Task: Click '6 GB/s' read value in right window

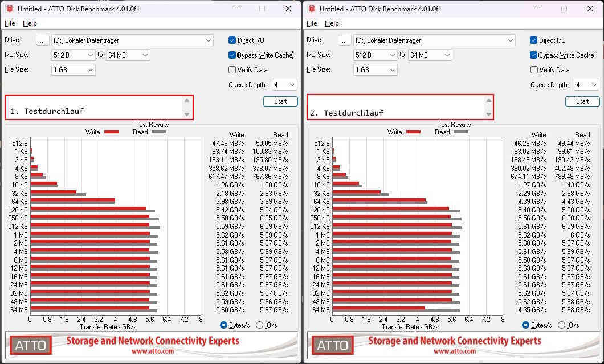Action: pos(579,235)
